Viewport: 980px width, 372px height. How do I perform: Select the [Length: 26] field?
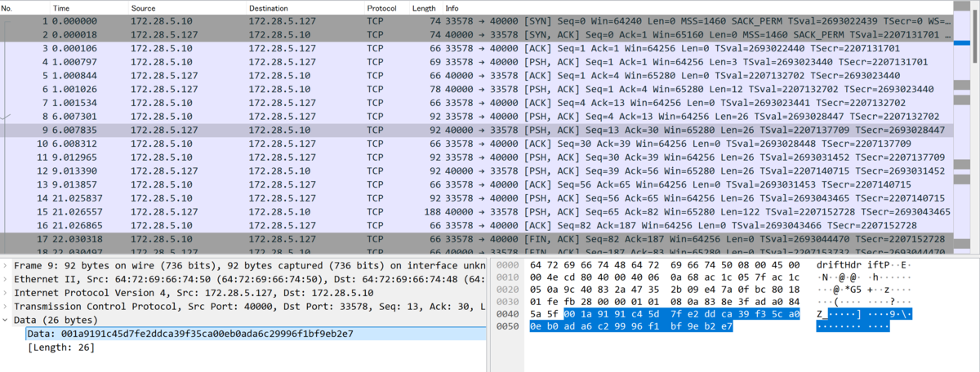pos(61,348)
